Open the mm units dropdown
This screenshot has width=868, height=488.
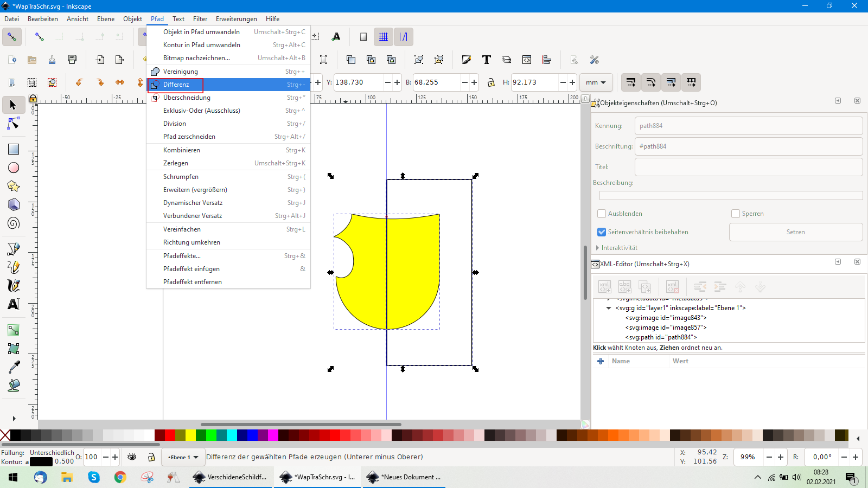click(596, 82)
